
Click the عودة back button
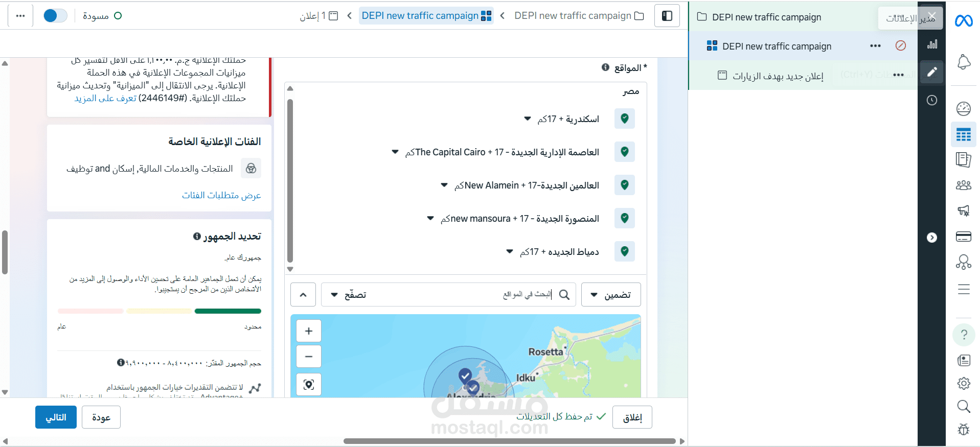tap(101, 417)
